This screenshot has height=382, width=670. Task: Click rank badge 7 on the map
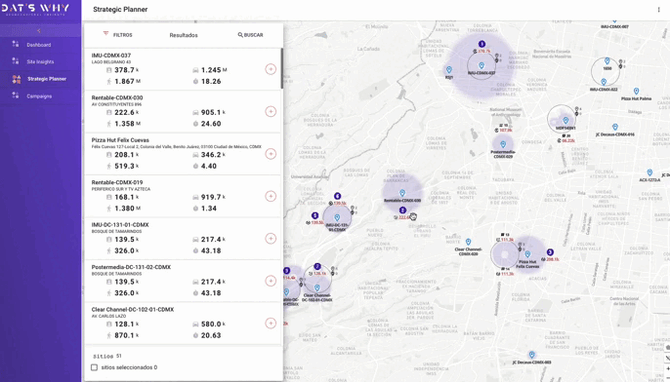pyautogui.click(x=317, y=267)
